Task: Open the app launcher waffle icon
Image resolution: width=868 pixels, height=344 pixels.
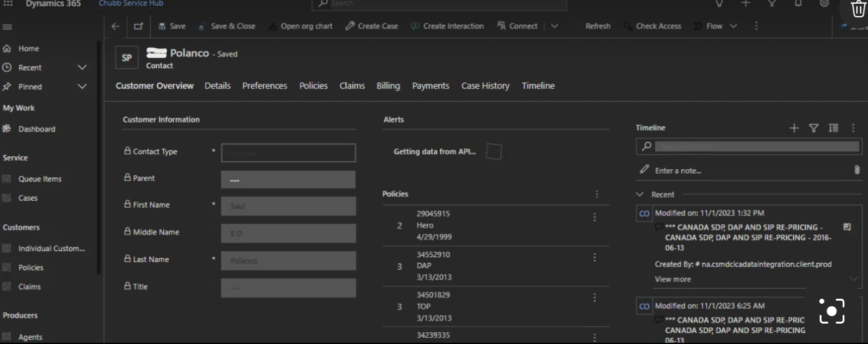Action: pyautogui.click(x=8, y=4)
